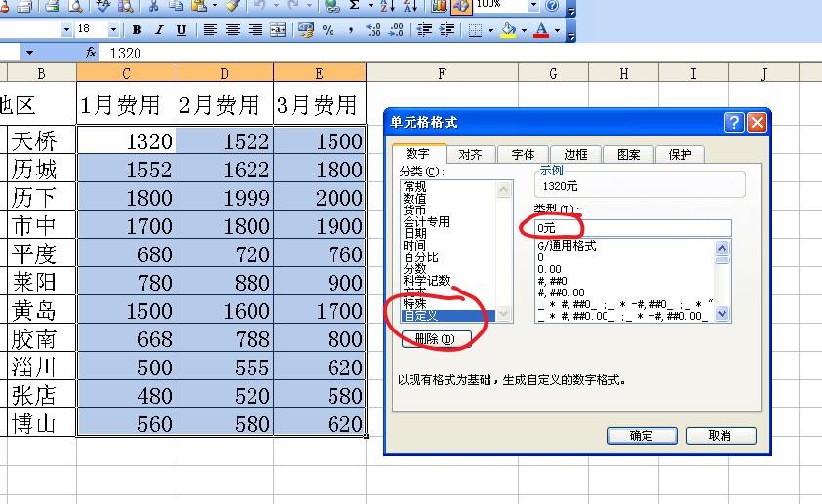The image size is (822, 504).
Task: Expand the Font Color dropdown arrow
Action: (557, 30)
